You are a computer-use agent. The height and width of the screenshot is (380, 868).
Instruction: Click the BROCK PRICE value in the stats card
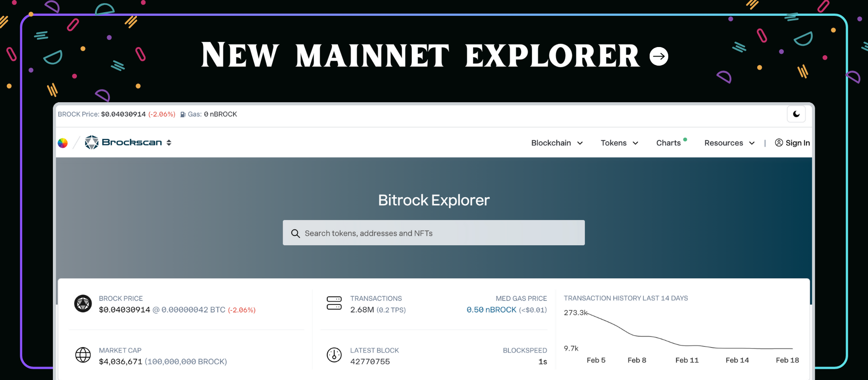124,310
